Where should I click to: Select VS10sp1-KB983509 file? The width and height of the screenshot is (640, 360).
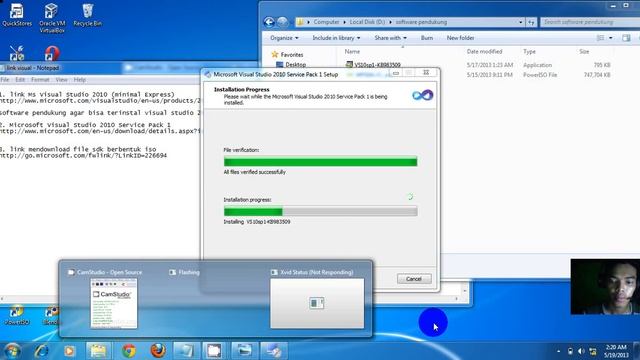(x=373, y=64)
